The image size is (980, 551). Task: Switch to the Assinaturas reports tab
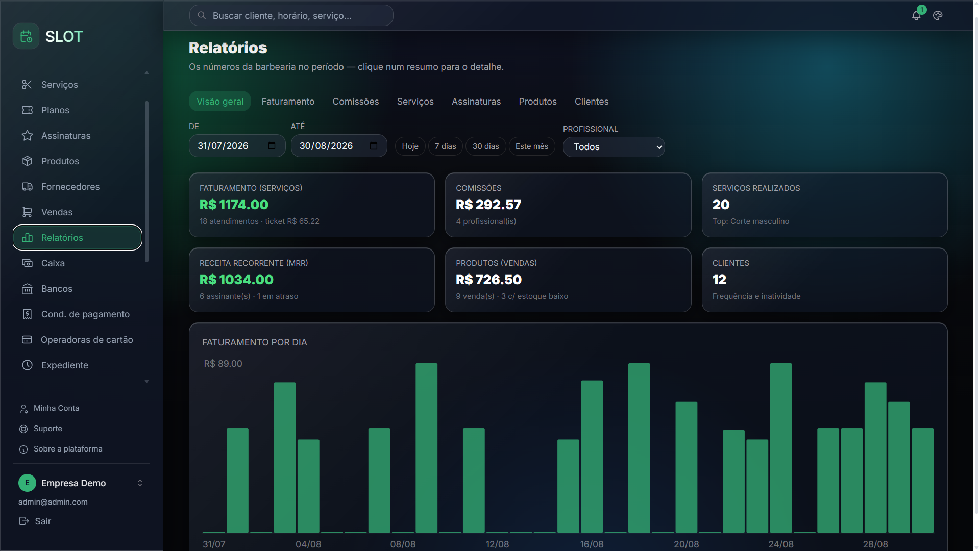click(476, 102)
